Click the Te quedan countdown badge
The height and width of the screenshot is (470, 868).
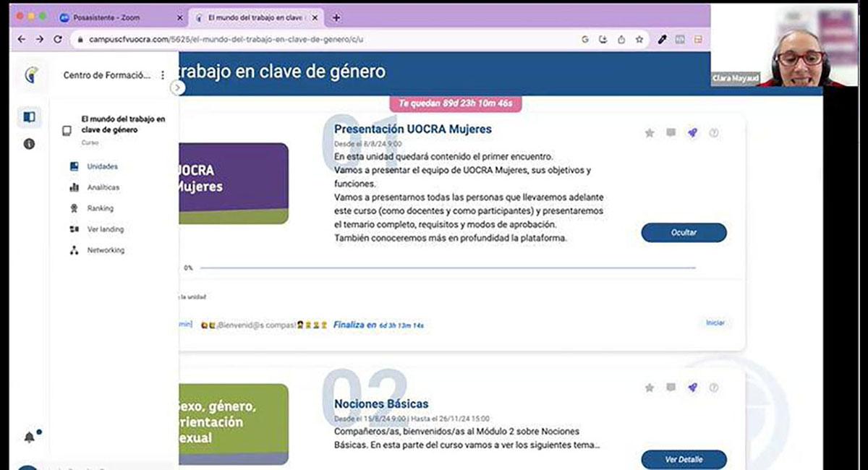point(456,103)
